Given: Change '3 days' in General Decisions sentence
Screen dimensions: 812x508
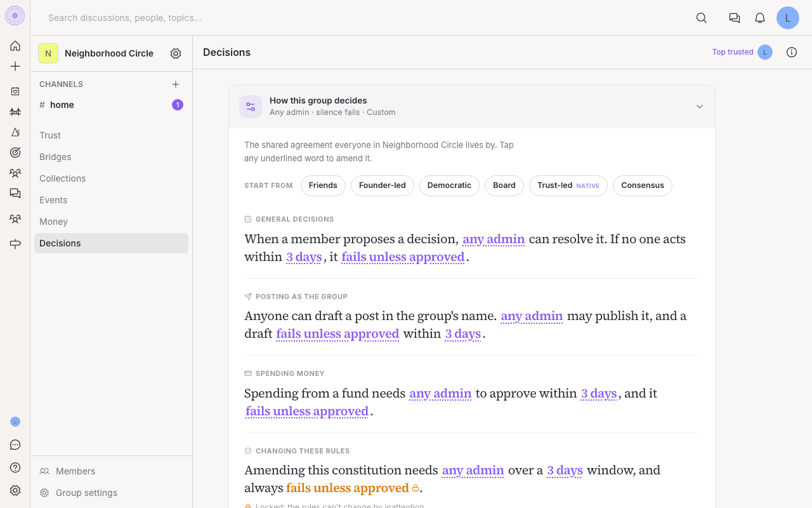Looking at the screenshot, I should click(304, 257).
